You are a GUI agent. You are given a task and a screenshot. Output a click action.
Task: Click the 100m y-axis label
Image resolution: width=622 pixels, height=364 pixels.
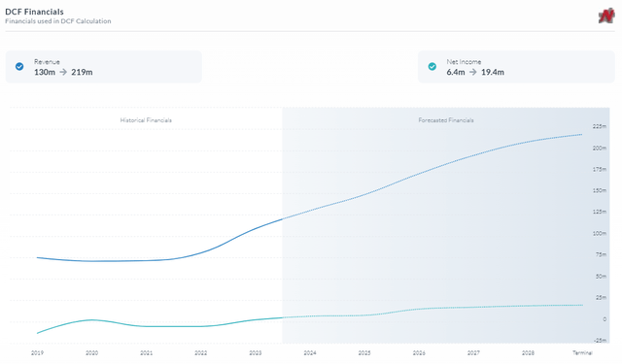pos(600,233)
